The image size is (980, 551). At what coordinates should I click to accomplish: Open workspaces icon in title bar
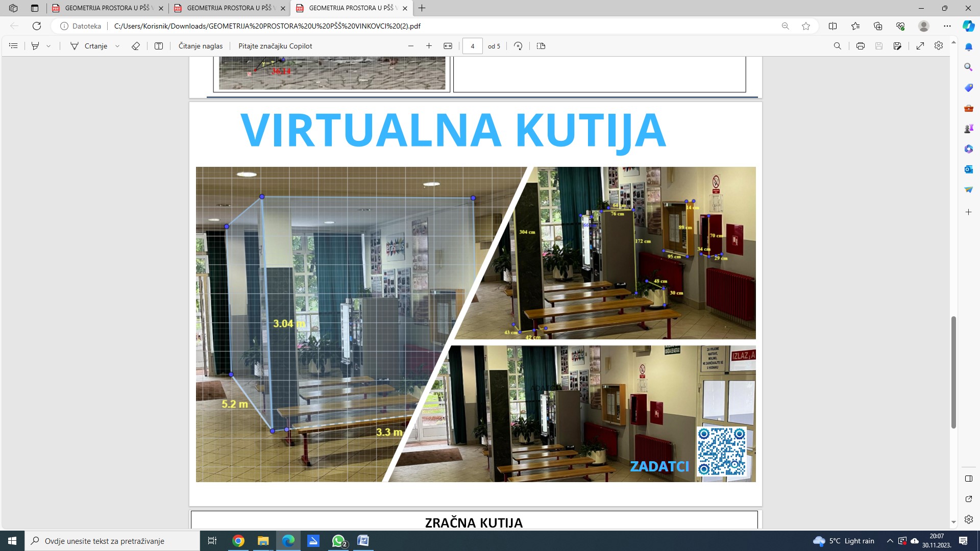(x=13, y=8)
